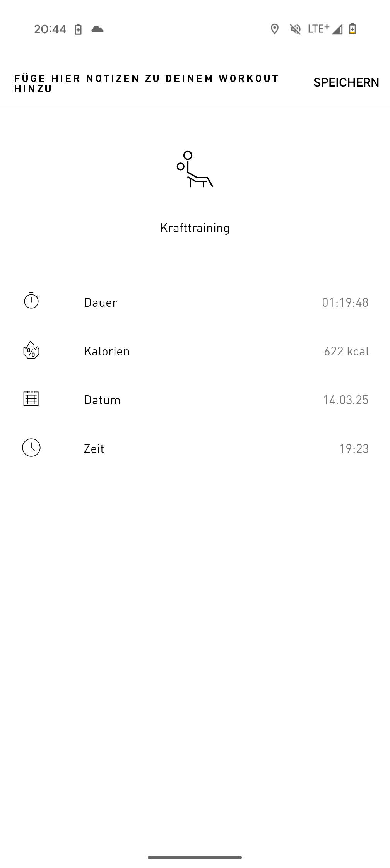Tap the muted sound icon in status bar
The height and width of the screenshot is (868, 390).
[x=295, y=29]
